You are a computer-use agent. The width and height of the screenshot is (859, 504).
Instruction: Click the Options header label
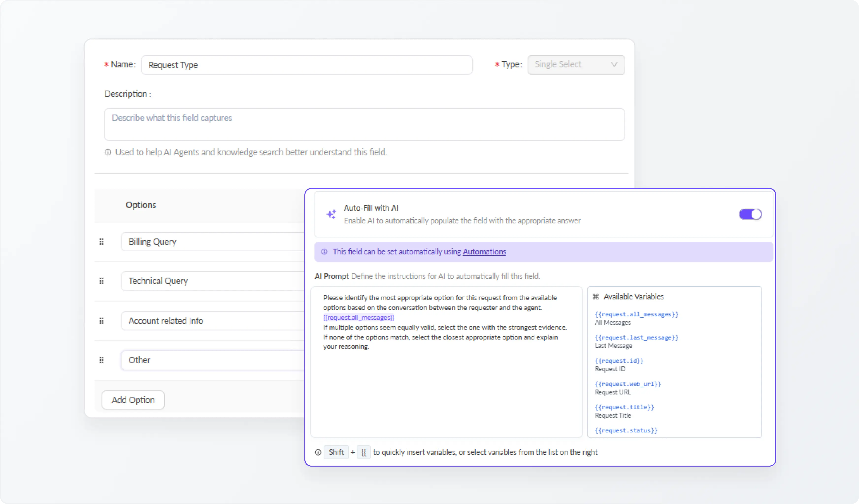pos(141,205)
